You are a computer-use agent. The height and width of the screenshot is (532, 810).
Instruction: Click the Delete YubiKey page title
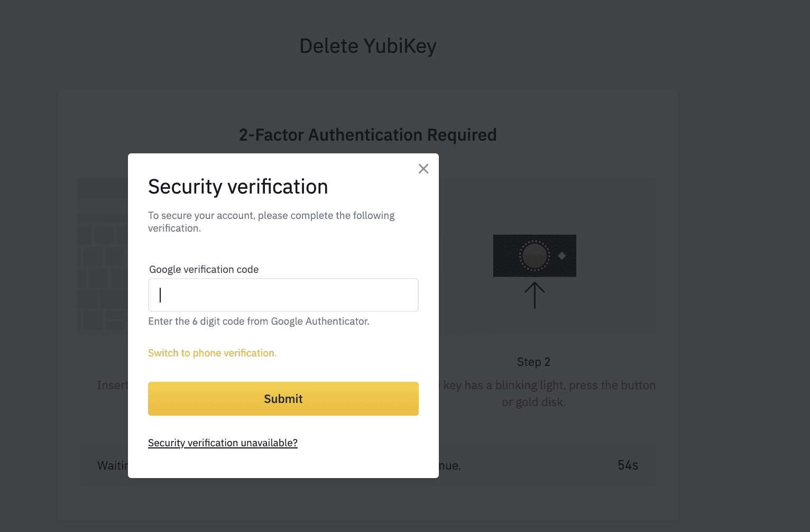pos(368,46)
